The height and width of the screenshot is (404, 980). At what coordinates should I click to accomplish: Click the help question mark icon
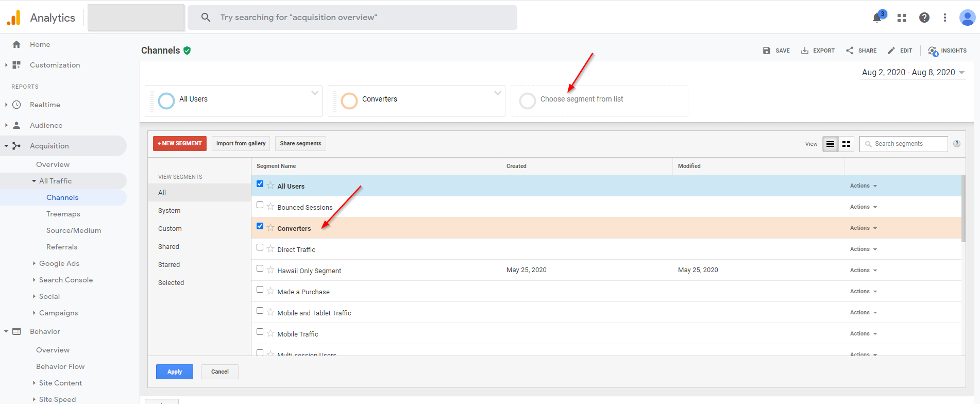click(x=924, y=18)
